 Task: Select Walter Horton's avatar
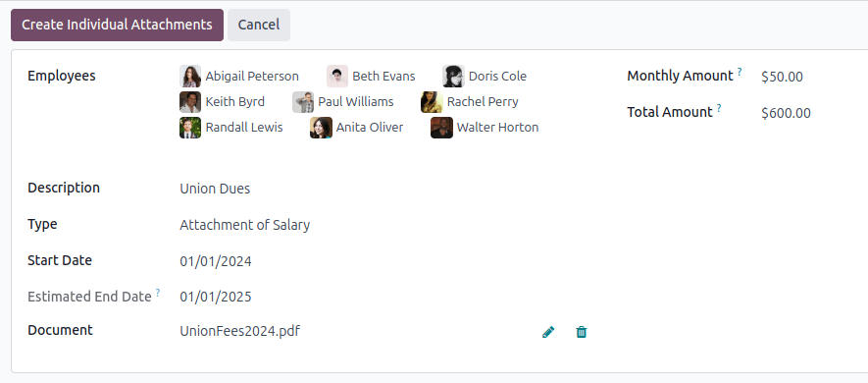[441, 128]
